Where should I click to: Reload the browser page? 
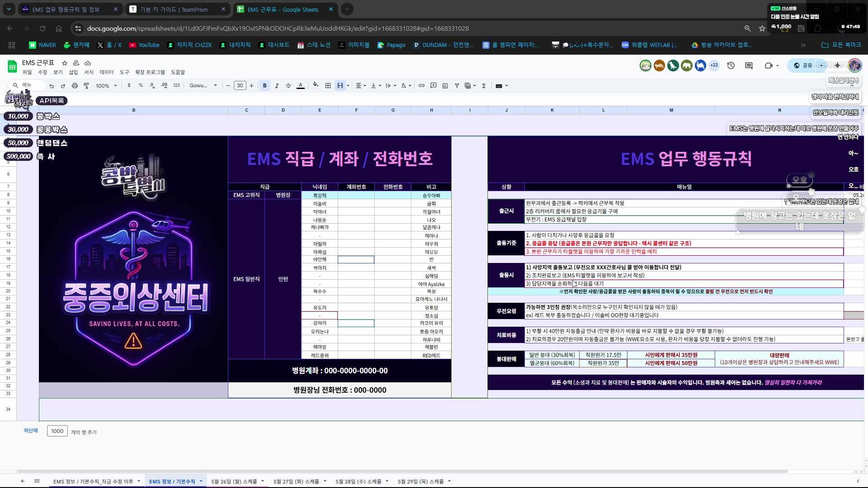click(x=42, y=28)
